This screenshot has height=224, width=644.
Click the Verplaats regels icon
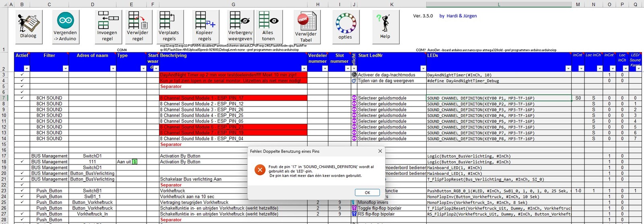point(169,27)
